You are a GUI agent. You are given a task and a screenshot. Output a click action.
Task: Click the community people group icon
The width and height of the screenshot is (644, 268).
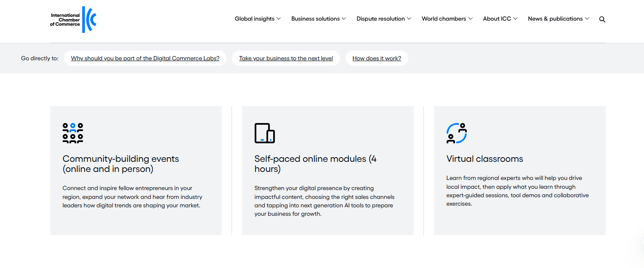coord(73,133)
